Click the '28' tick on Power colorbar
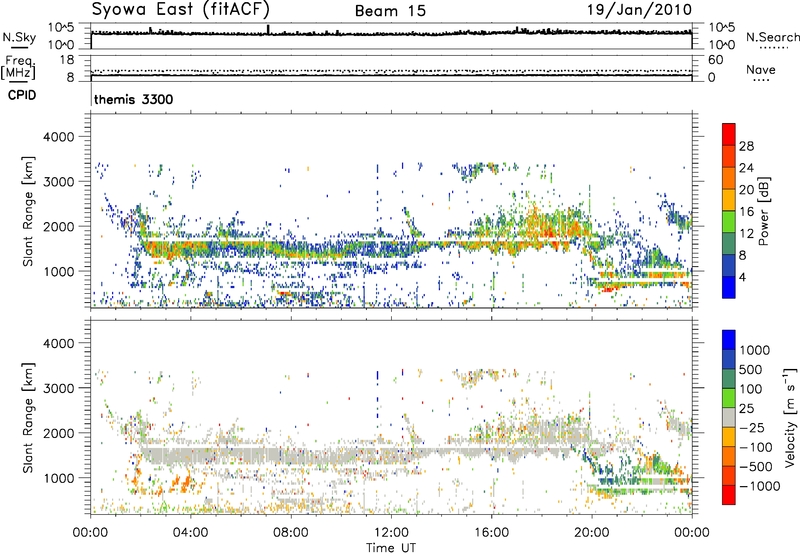 point(746,146)
